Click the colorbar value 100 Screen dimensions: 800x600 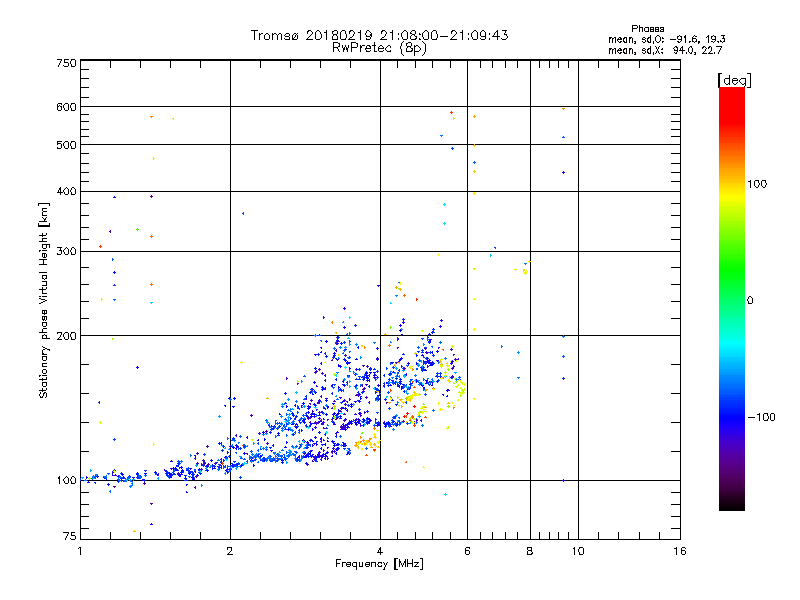tap(757, 184)
